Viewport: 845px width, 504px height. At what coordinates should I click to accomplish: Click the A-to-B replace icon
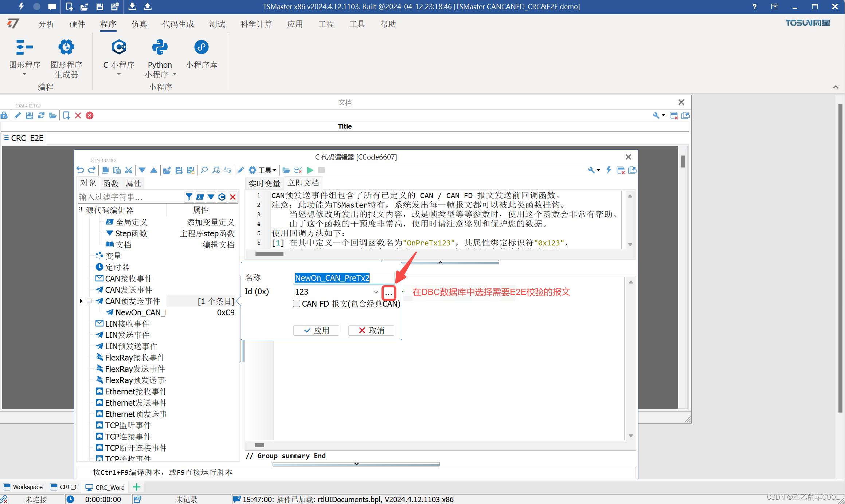click(x=228, y=170)
